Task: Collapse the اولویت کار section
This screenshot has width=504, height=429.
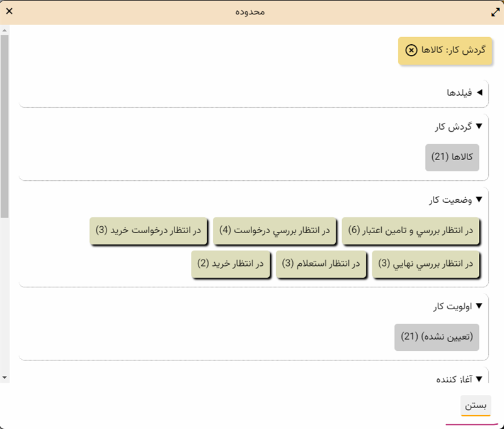Action: (479, 306)
